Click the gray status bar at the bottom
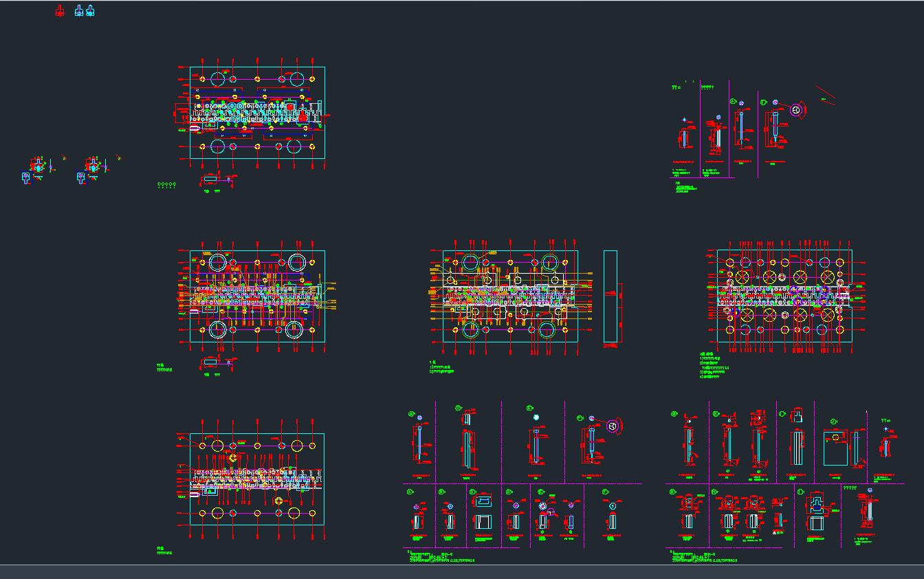924x579 pixels. click(462, 571)
